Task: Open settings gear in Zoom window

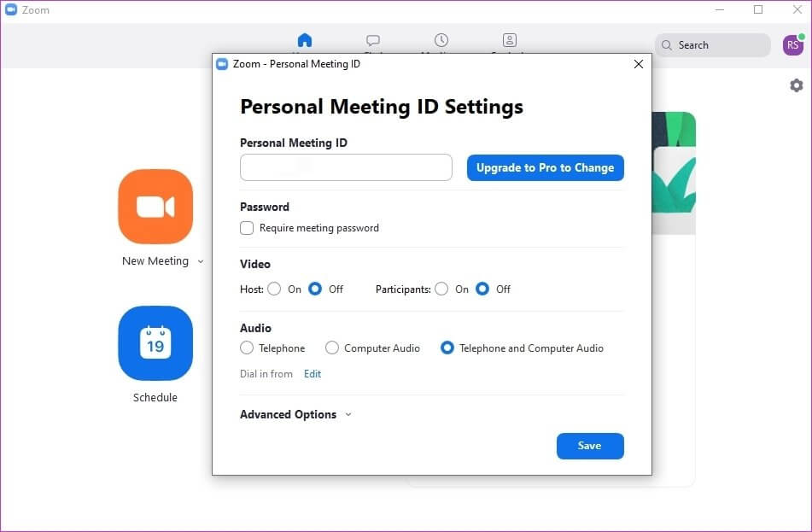Action: click(x=797, y=85)
